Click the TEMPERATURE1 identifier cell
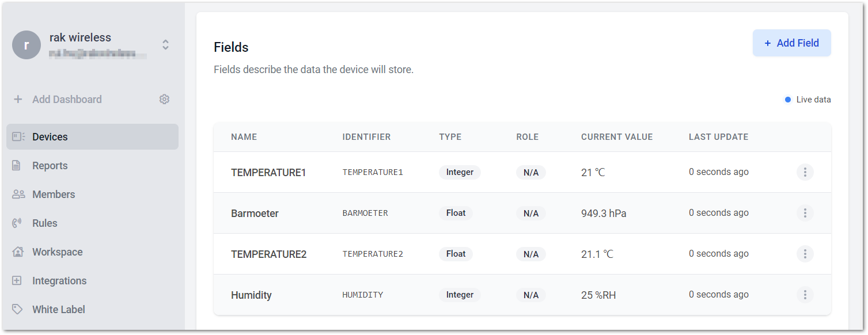Viewport: 868px width, 335px height. [373, 172]
